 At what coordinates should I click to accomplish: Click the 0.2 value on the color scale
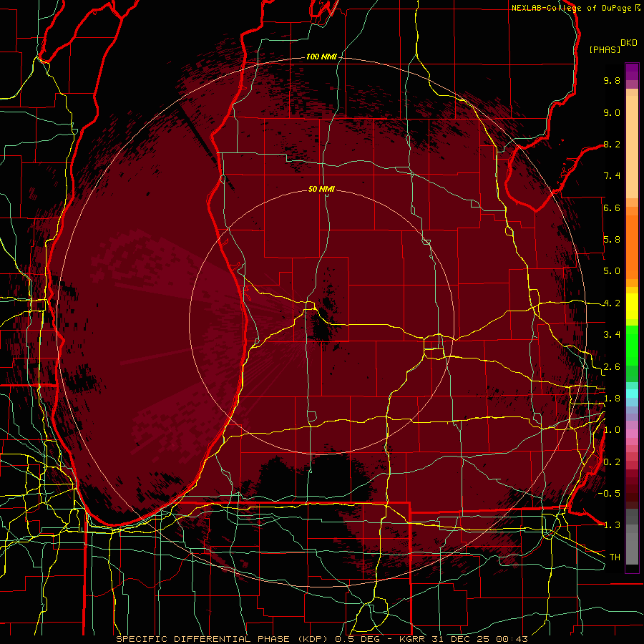click(x=612, y=462)
